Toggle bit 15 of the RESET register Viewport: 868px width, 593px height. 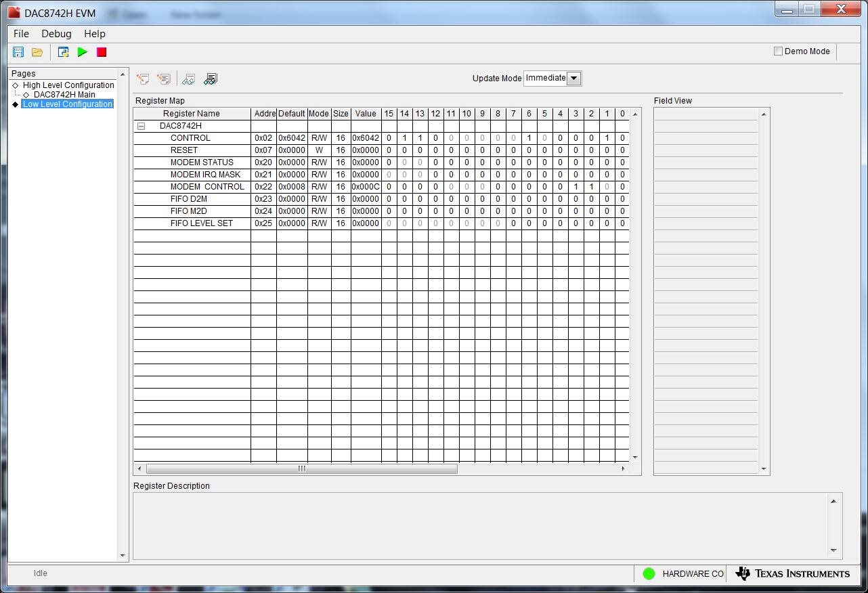click(389, 150)
